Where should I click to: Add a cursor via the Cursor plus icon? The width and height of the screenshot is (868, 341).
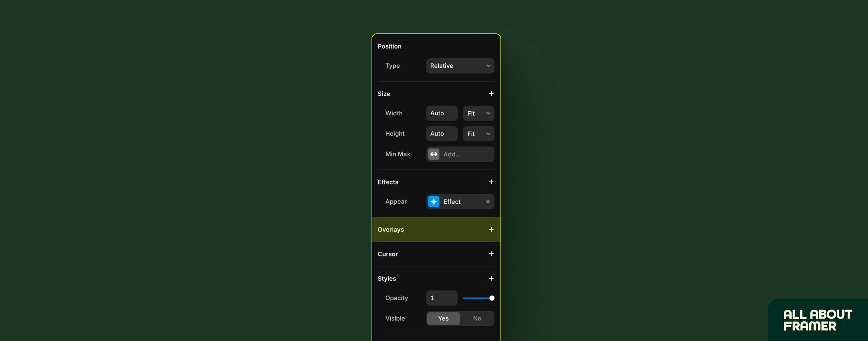click(491, 254)
